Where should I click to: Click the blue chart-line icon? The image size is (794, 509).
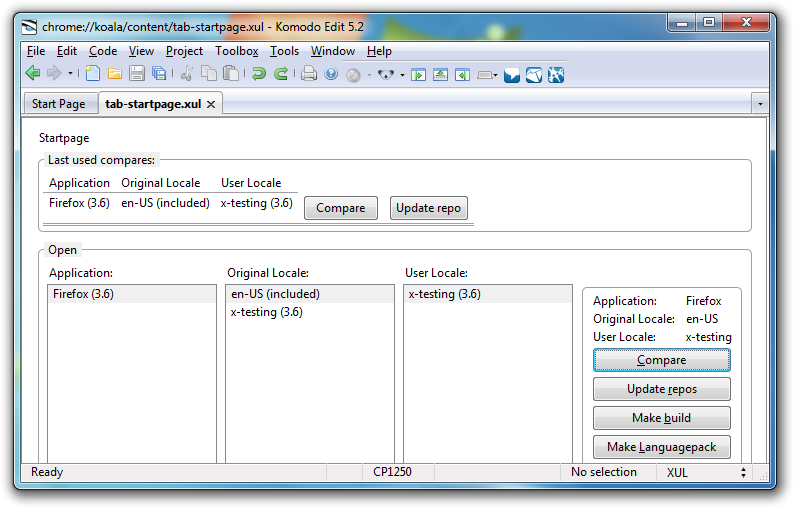pos(534,75)
